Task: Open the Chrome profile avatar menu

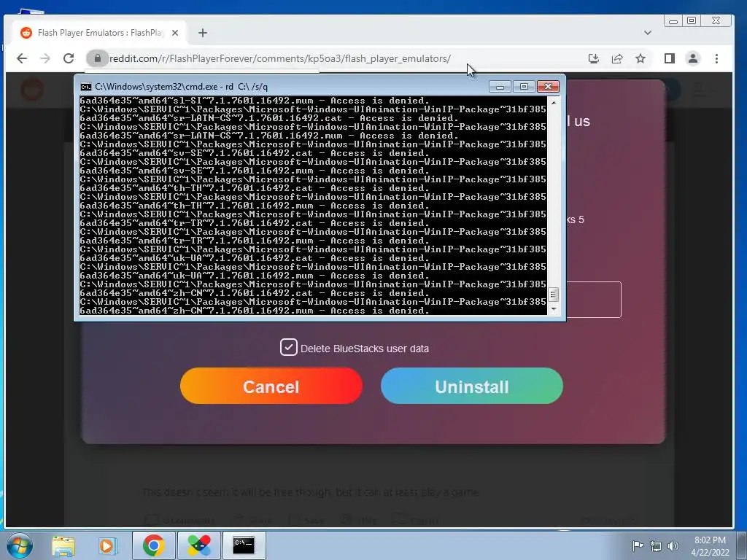Action: [693, 58]
